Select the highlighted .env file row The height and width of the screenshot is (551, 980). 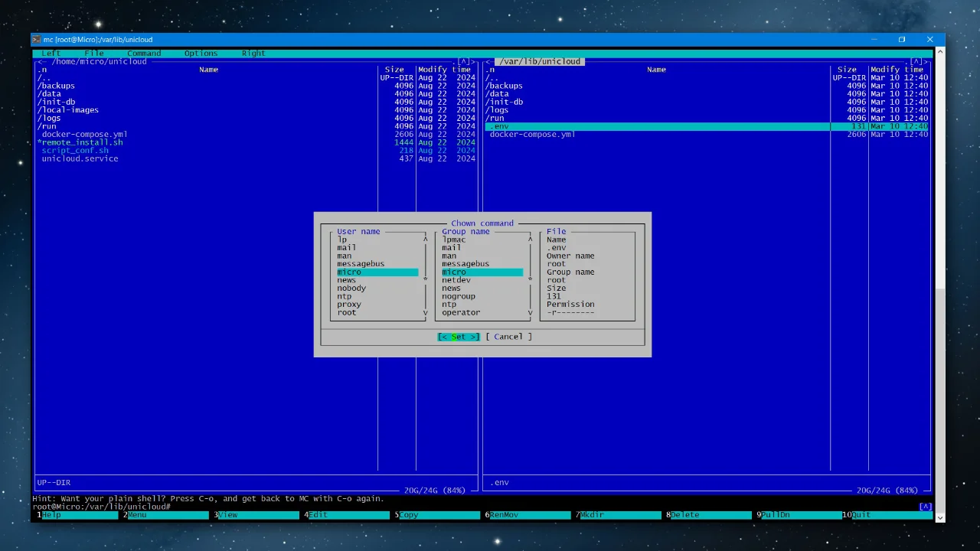[707, 126]
